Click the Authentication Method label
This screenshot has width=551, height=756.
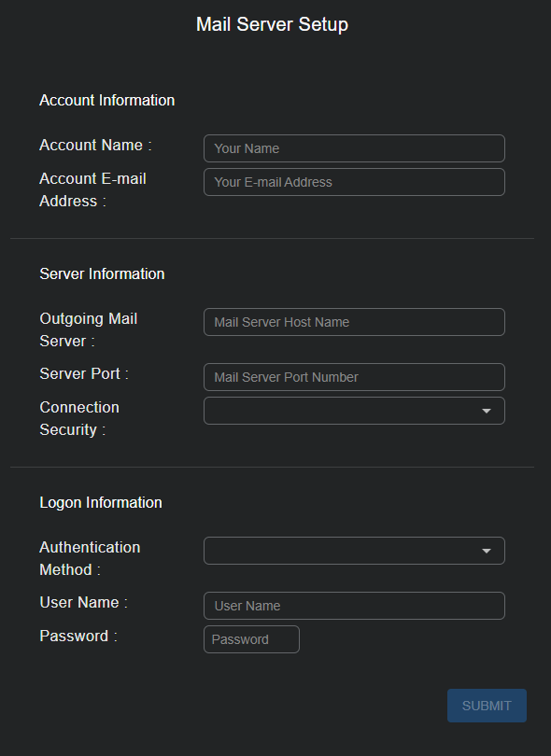[90, 558]
